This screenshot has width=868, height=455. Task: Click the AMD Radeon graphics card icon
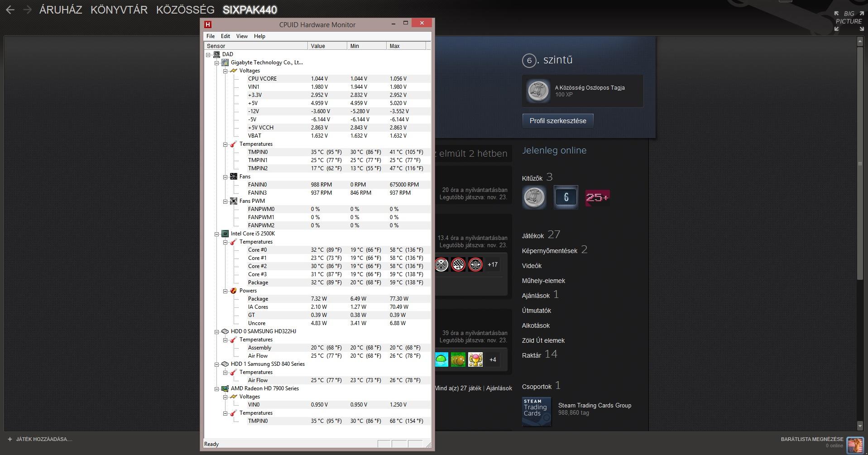pyautogui.click(x=225, y=388)
